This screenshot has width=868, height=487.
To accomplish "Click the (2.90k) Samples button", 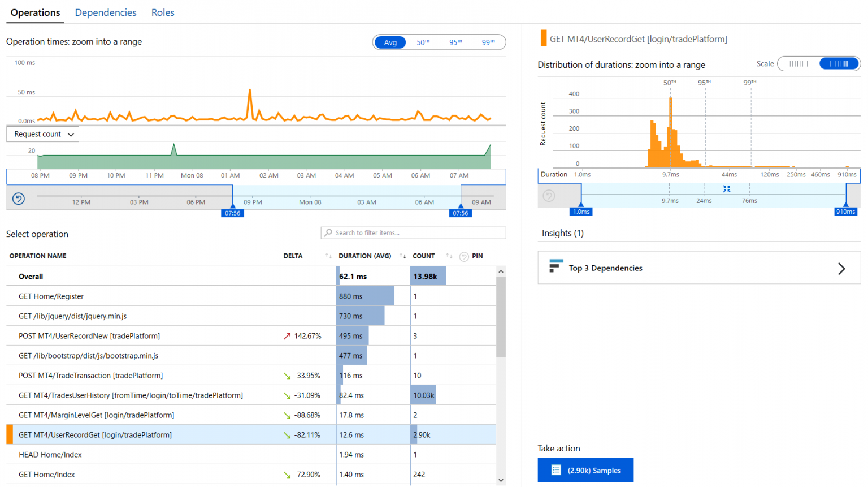I will point(585,469).
